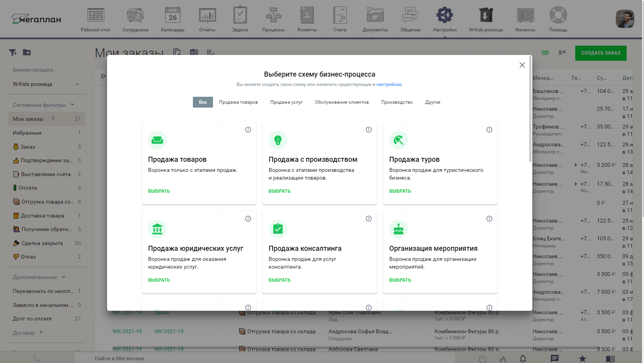This screenshot has width=644, height=363.
Task: Choose the Продажа консалтинга scheme
Action: coord(279,280)
